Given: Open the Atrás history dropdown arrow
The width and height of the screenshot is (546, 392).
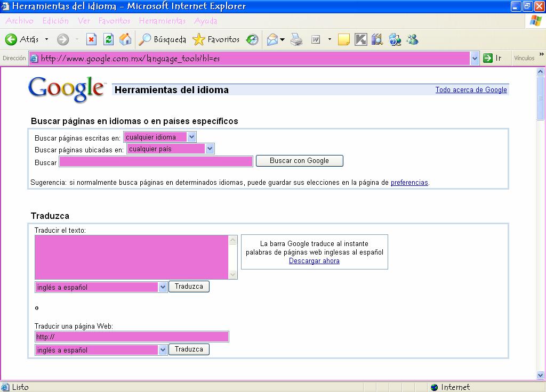Looking at the screenshot, I should (47, 39).
